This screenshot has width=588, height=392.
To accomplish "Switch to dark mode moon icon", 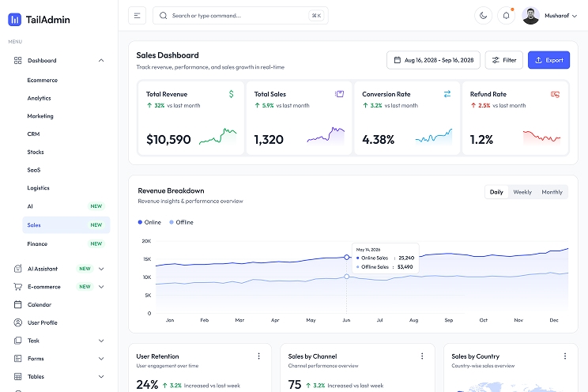I will 484,16.
